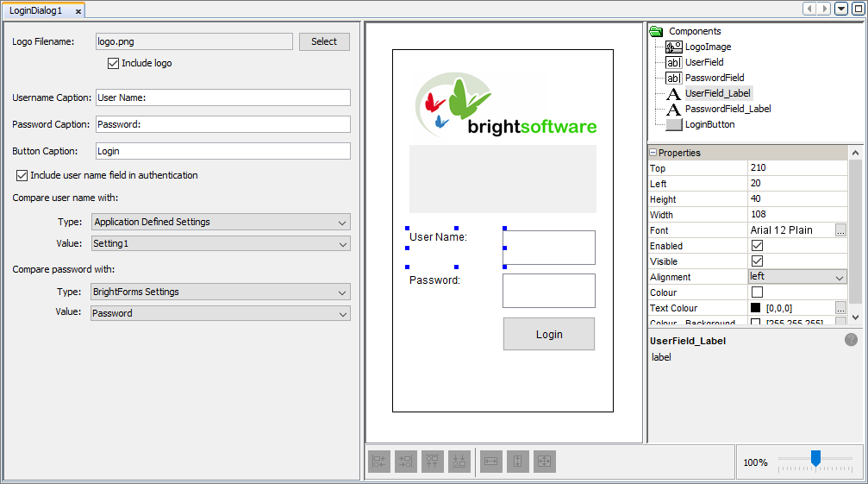Uncheck the Enabled property checkbox
The width and height of the screenshot is (868, 484).
[x=757, y=246]
